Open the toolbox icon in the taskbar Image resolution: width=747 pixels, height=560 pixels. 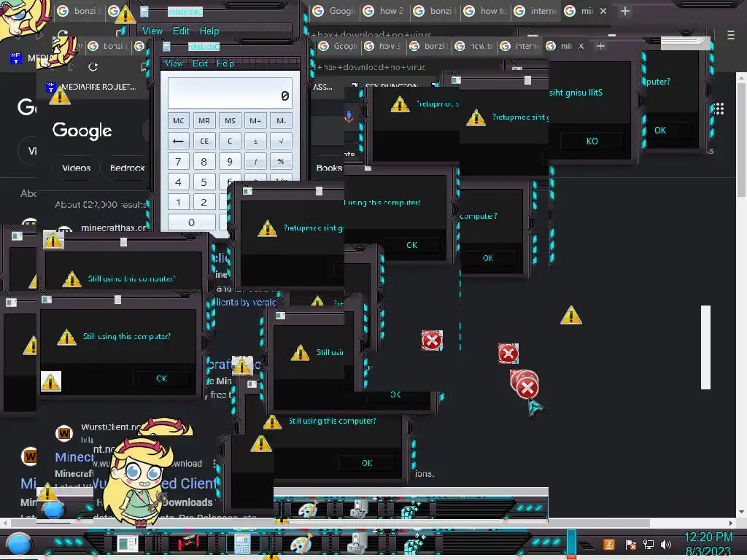tap(357, 542)
